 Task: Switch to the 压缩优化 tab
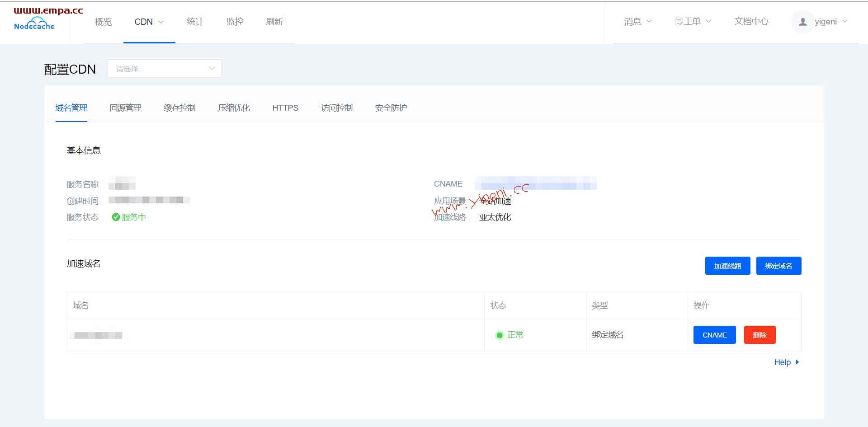[x=234, y=108]
